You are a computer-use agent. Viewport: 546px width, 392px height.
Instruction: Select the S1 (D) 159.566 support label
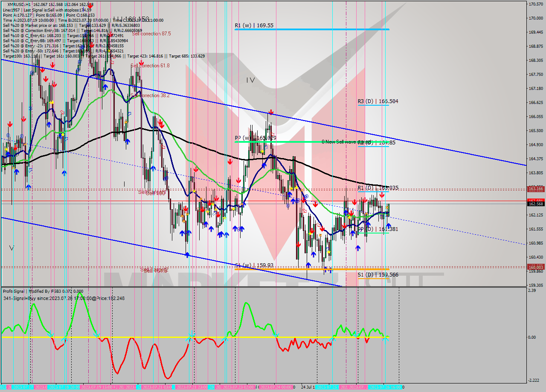click(378, 275)
